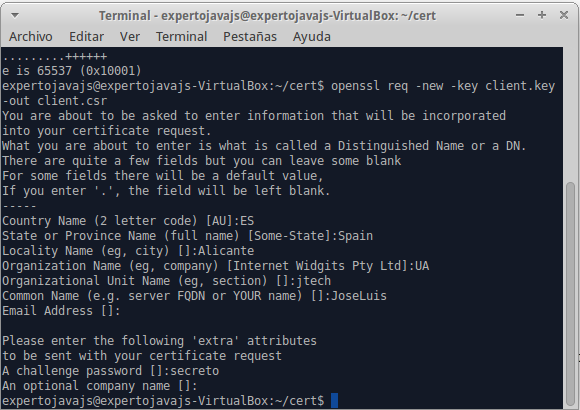Open the window menu arrow in title bar

15,16
